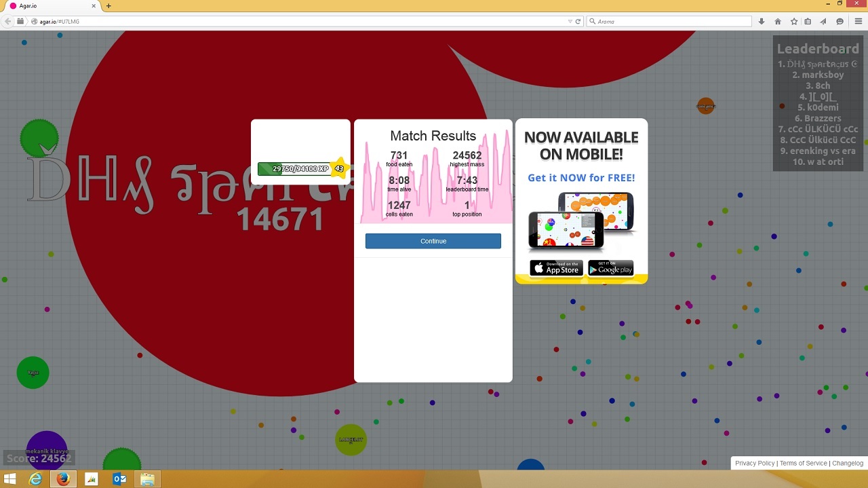Click the mobile phones promo image
The height and width of the screenshot is (488, 868).
click(x=581, y=221)
